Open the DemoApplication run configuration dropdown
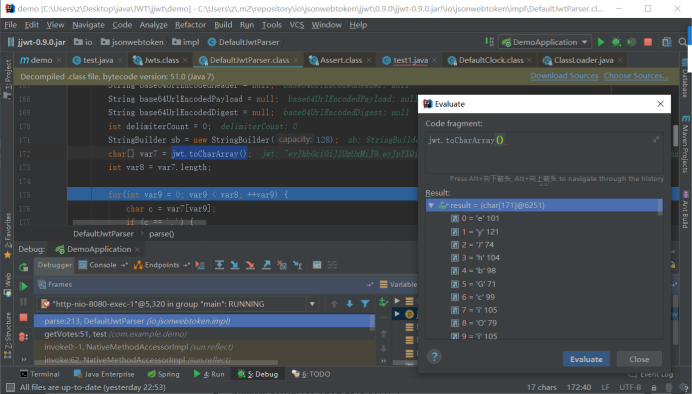This screenshot has height=394, width=692. (x=545, y=42)
